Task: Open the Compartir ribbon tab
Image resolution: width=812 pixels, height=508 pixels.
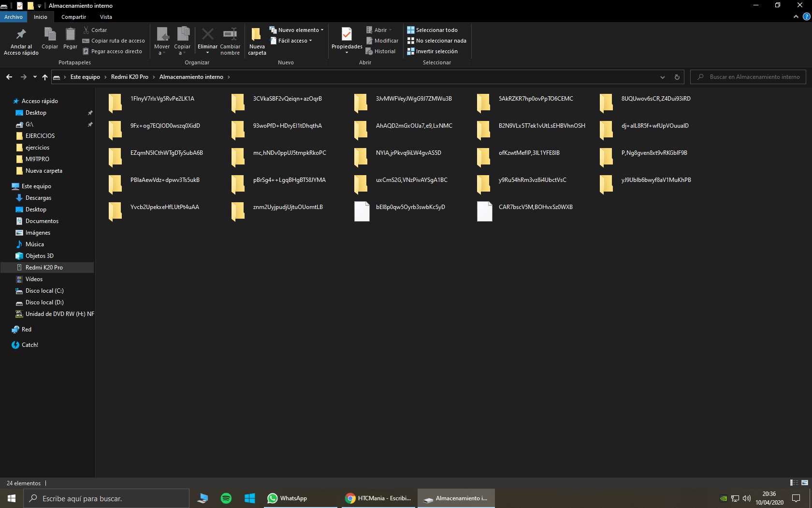Action: click(73, 17)
